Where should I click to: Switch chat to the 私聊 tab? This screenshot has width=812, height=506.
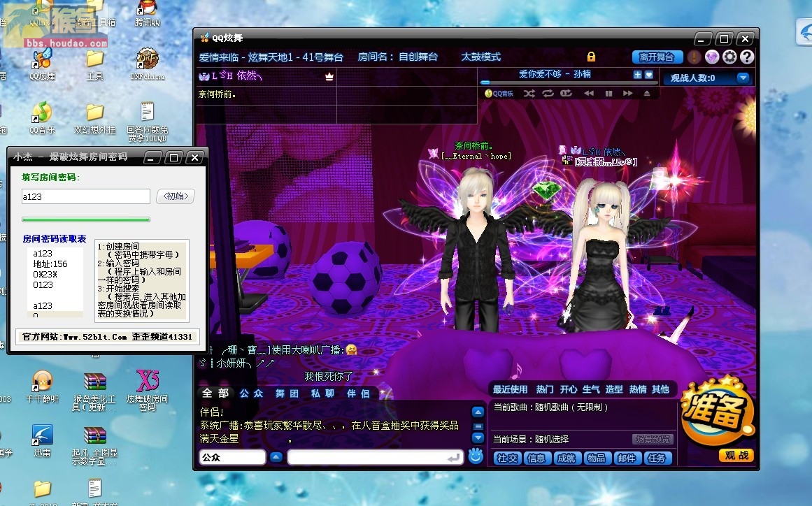point(322,393)
